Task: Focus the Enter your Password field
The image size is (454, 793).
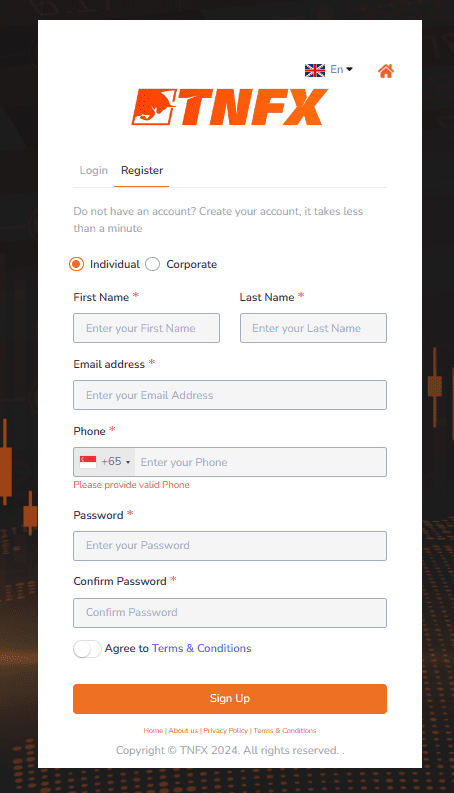Action: (x=230, y=546)
